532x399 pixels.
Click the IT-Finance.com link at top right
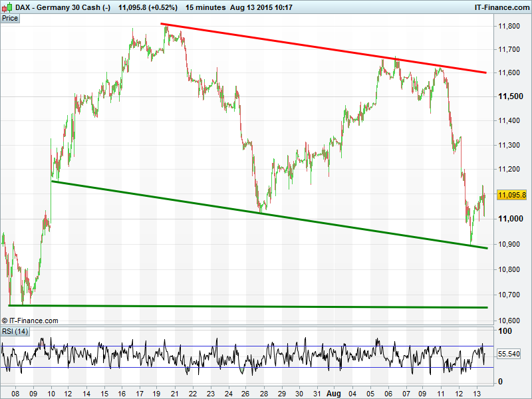pyautogui.click(x=501, y=7)
